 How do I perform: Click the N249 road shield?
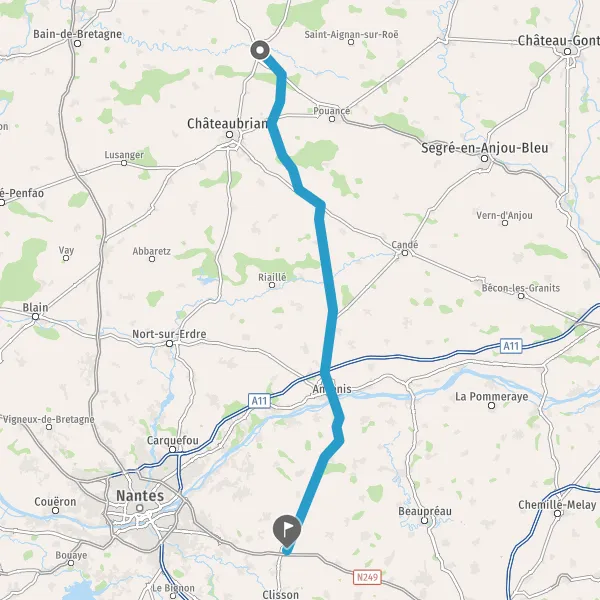tap(367, 577)
